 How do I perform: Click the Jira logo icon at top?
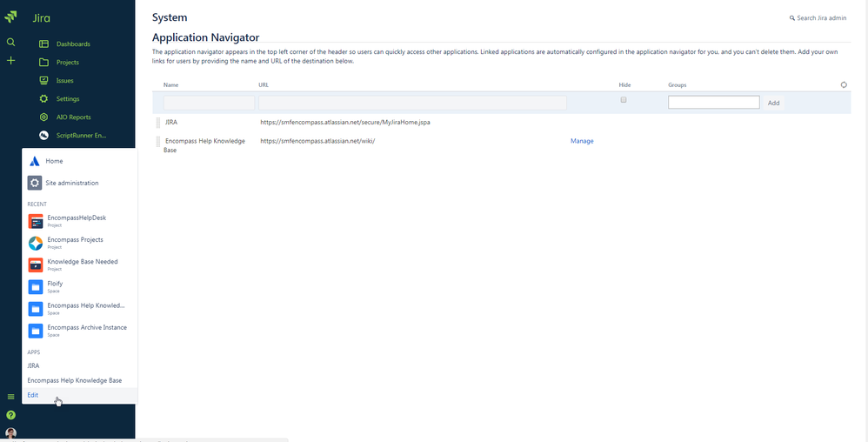point(10,17)
